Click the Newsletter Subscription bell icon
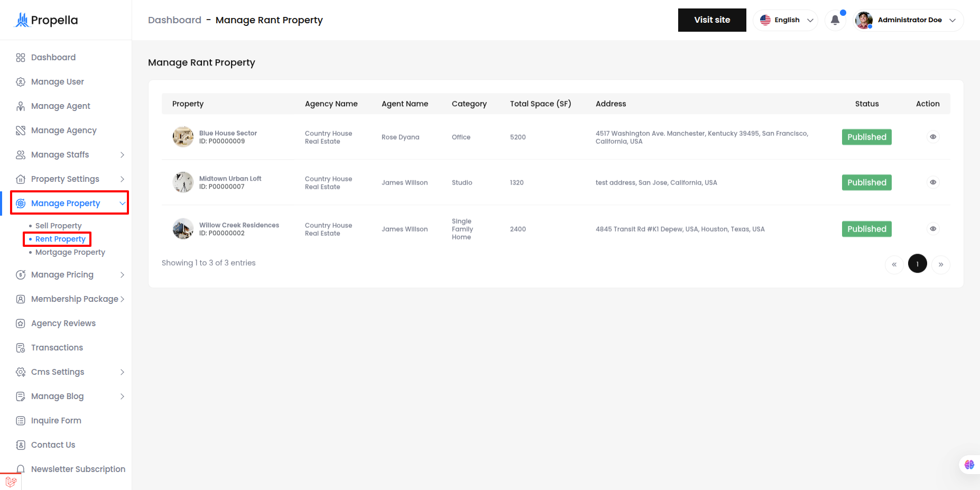980x490 pixels. click(21, 469)
